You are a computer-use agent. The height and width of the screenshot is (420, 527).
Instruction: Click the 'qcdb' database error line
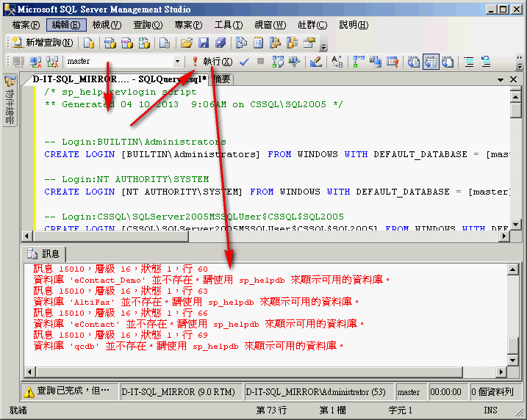[x=189, y=346]
